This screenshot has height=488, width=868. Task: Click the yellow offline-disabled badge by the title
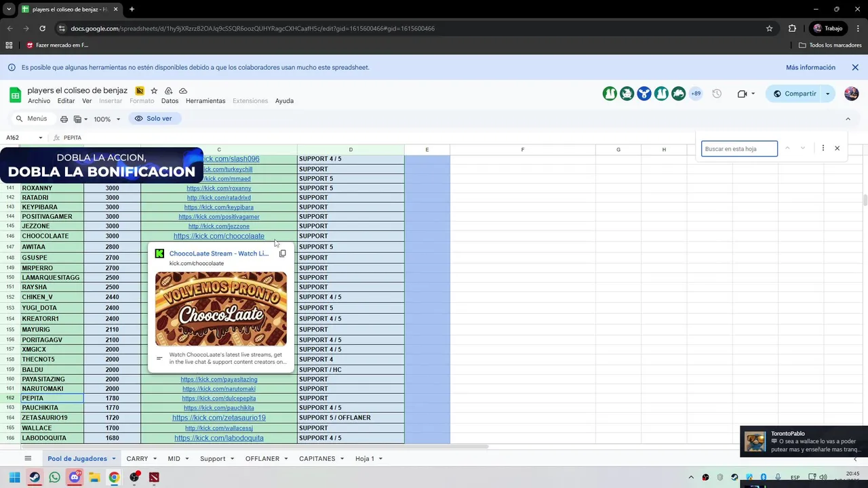tap(140, 91)
